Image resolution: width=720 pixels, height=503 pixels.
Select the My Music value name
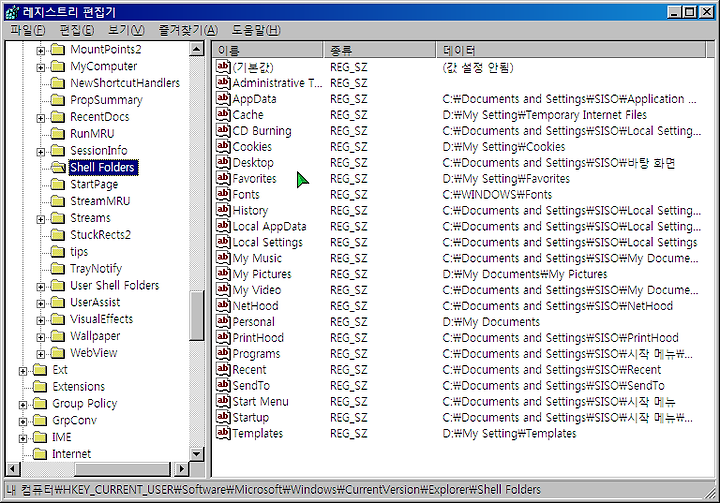tap(257, 258)
